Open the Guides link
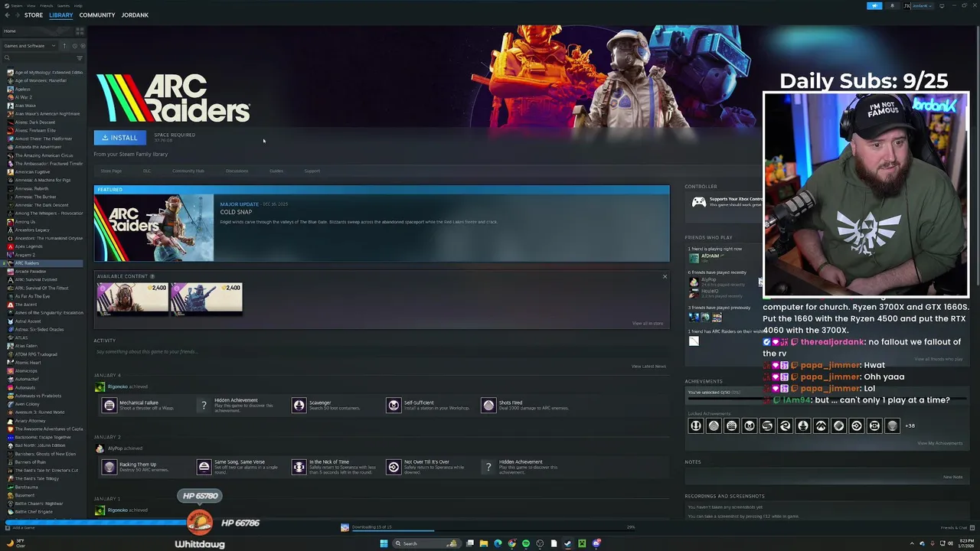Viewport: 980px width, 551px height. [276, 171]
